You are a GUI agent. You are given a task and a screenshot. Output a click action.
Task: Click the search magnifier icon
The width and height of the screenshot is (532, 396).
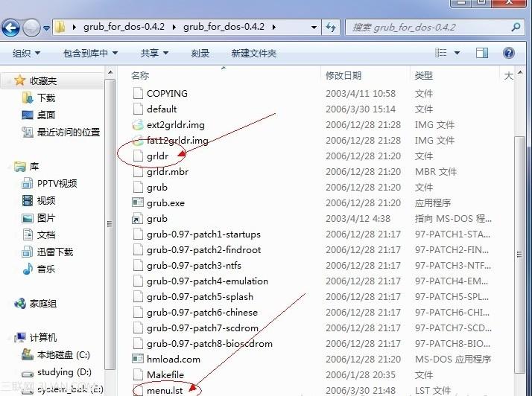coord(516,27)
